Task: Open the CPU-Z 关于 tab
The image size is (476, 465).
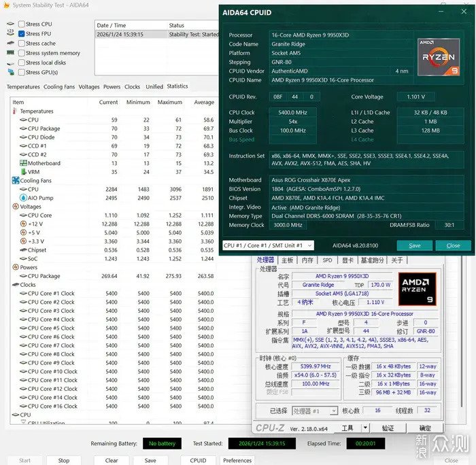Action: coord(397,260)
